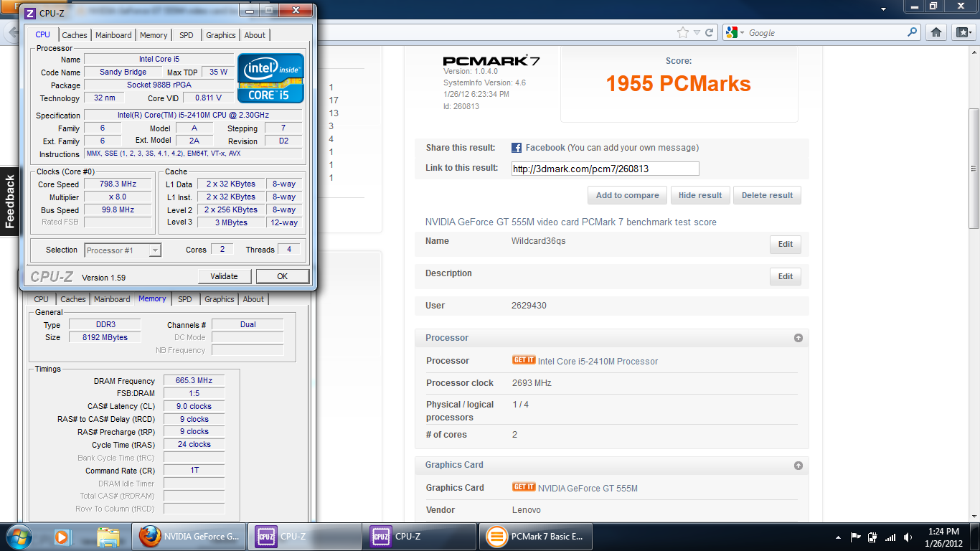Click the Google search box
Screen dimensions: 980x551
click(x=826, y=33)
